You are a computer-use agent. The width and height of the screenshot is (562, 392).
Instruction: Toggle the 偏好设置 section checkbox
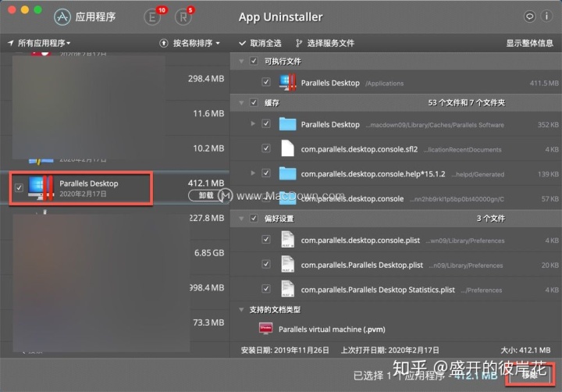point(254,218)
